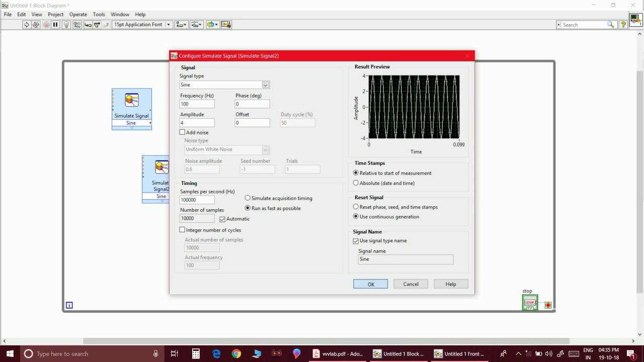Open the Align Objects dropdown
The width and height of the screenshot is (644, 362).
tap(181, 25)
